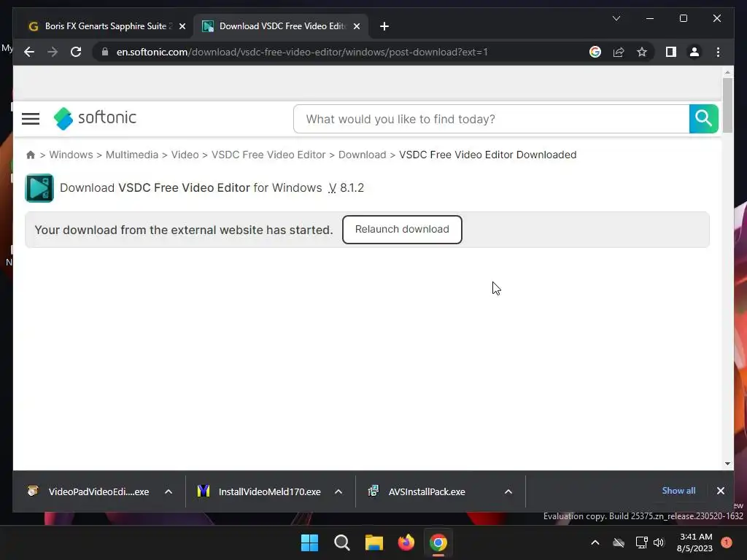Open the Video breadcrumb link

(185, 155)
